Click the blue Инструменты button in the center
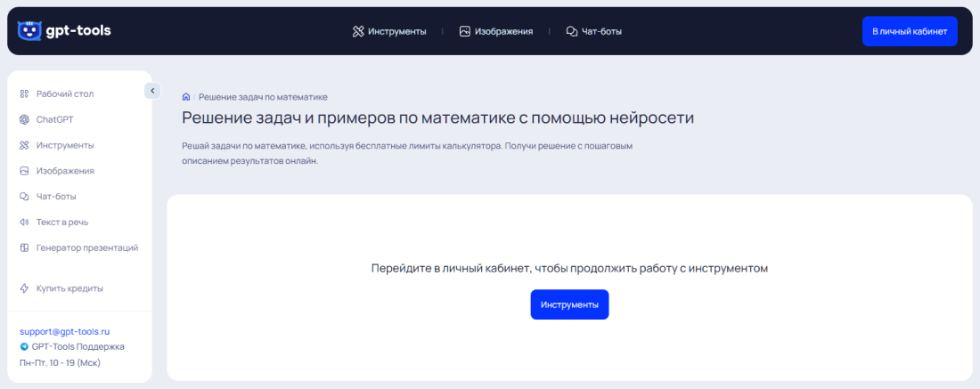This screenshot has width=980, height=389. [569, 304]
